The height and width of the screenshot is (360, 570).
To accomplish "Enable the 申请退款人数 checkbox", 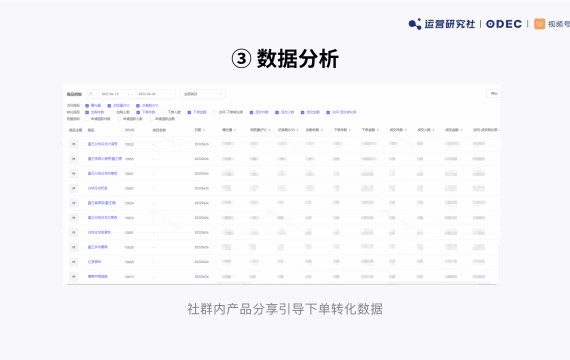I will pos(119,119).
